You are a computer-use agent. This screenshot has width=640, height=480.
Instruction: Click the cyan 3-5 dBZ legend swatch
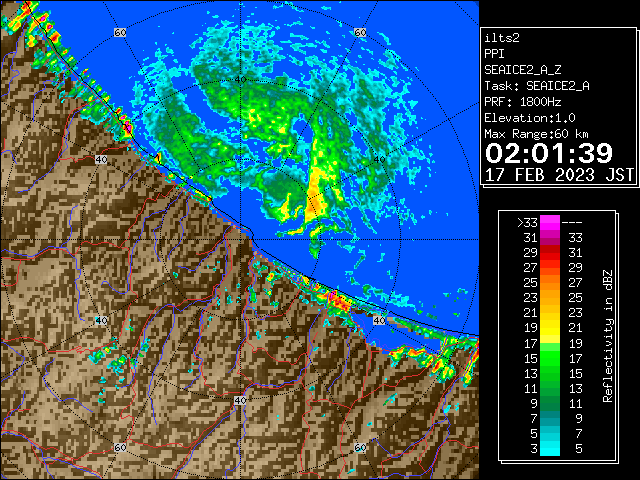click(x=550, y=448)
